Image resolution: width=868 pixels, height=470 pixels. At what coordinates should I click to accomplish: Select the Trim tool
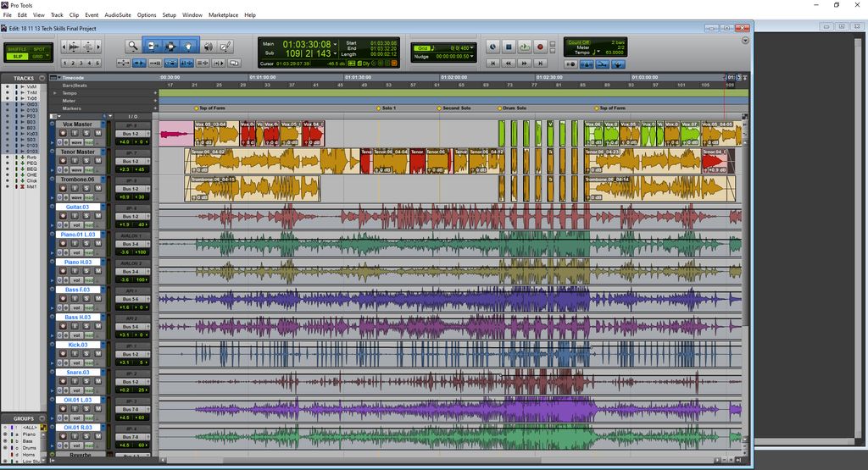(153, 47)
